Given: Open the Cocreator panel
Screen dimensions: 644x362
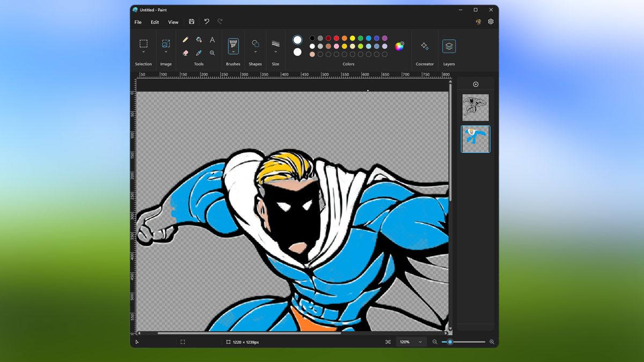Looking at the screenshot, I should 425,46.
